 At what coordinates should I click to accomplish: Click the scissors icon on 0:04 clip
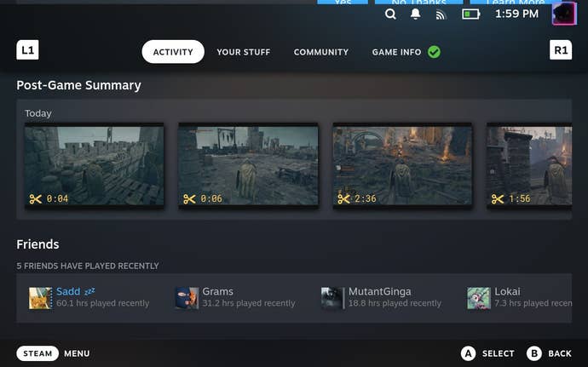[35, 198]
